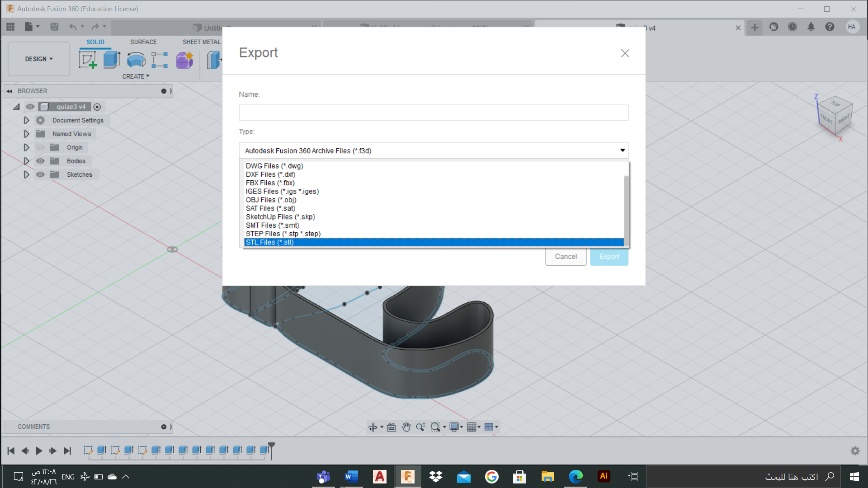
Task: Click the timeline end marker
Action: click(x=271, y=450)
